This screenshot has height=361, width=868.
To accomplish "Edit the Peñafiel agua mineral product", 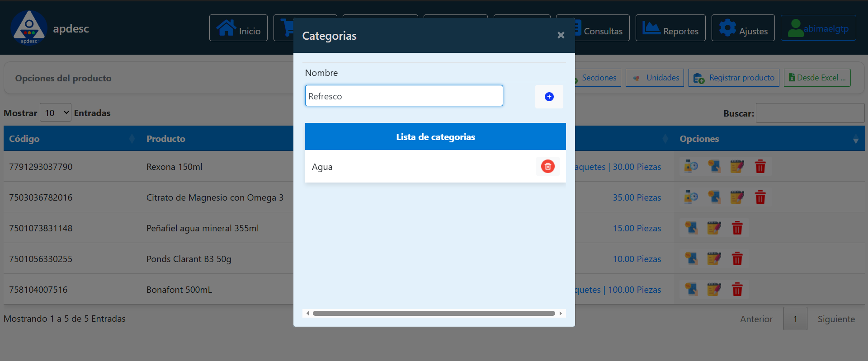I will (x=714, y=228).
